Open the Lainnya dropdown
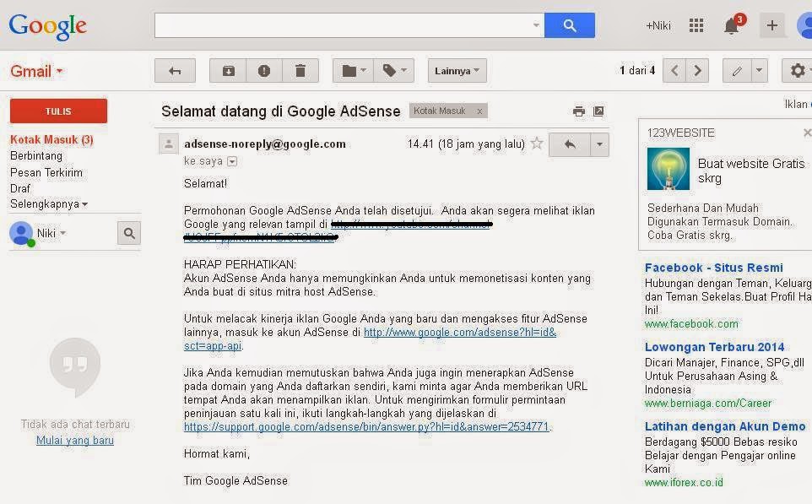Viewport: 812px width, 504px height. pos(457,71)
